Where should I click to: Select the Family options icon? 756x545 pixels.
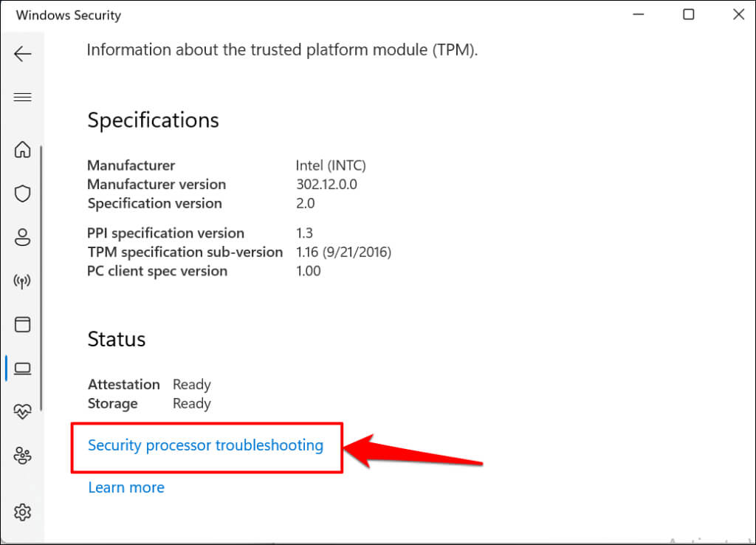(x=23, y=456)
